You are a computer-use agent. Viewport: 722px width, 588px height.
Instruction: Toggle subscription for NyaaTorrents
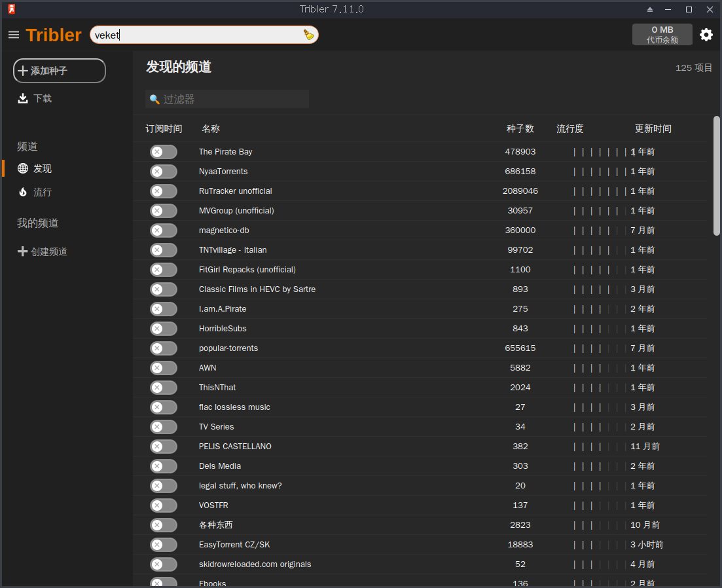pos(164,172)
